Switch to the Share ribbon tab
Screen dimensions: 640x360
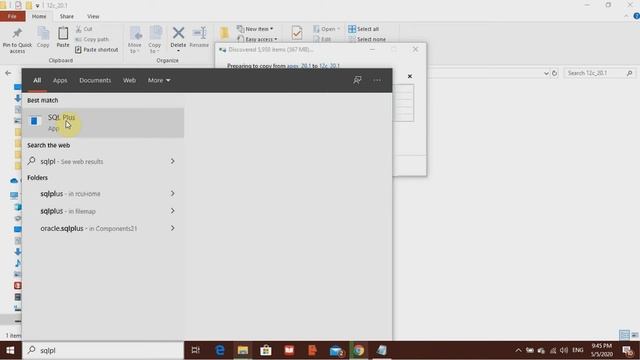[x=67, y=16]
